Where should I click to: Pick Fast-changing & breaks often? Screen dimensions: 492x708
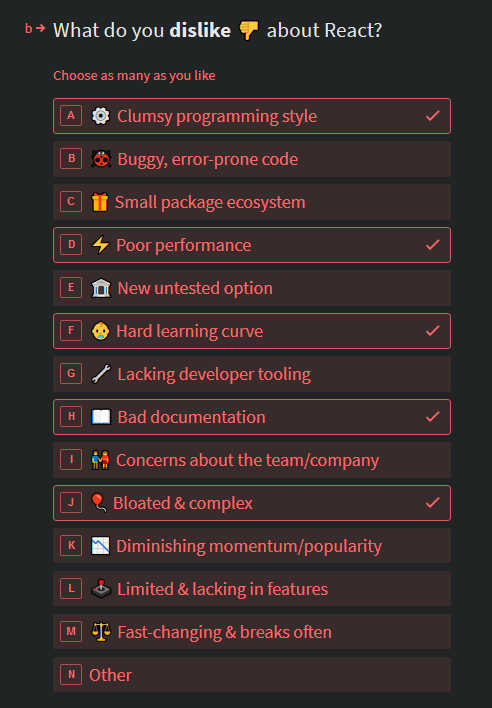(252, 632)
